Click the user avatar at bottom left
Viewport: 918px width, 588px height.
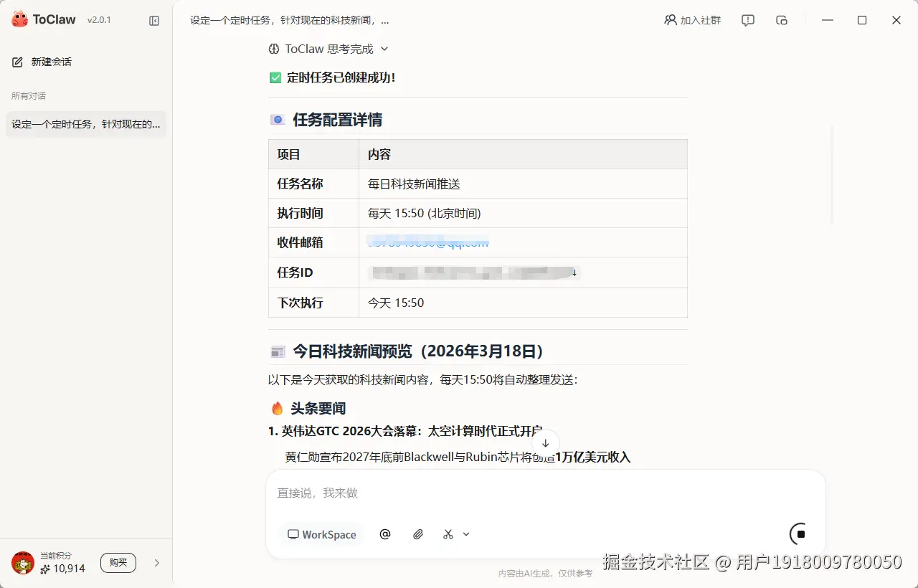tap(23, 563)
